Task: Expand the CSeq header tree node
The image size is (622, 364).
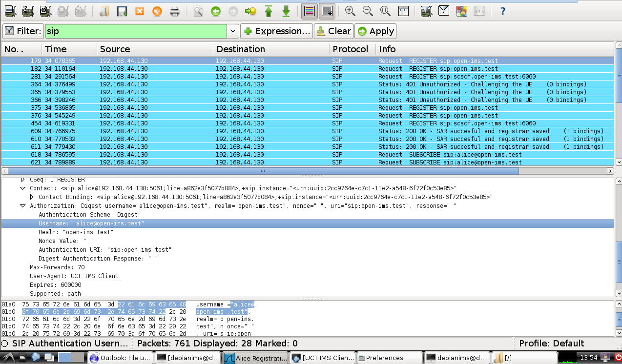Action: click(22, 180)
